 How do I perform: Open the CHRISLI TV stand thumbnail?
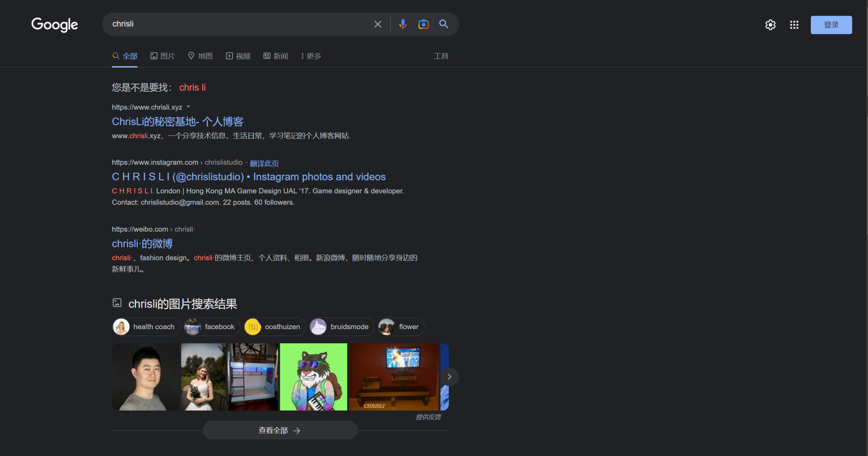(394, 377)
